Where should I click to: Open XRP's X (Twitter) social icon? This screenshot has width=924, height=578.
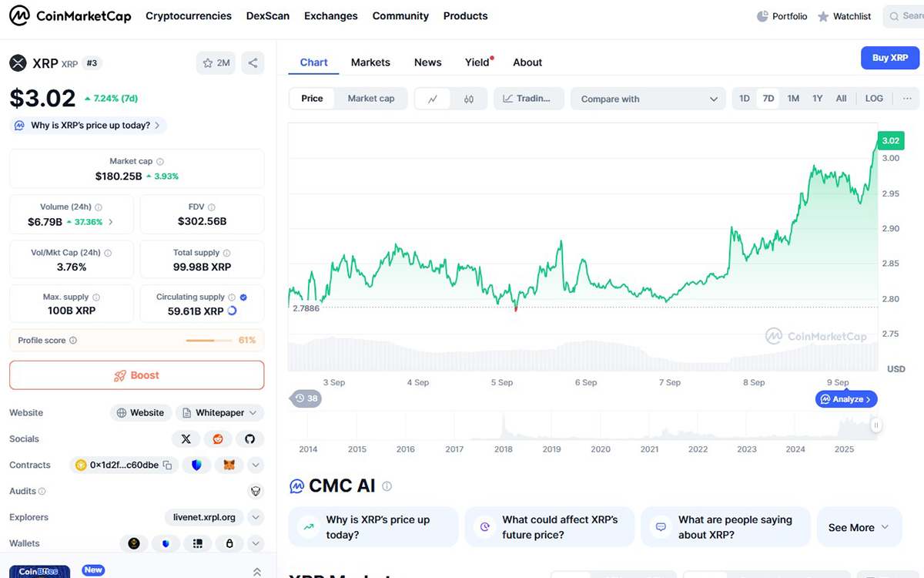pos(186,439)
